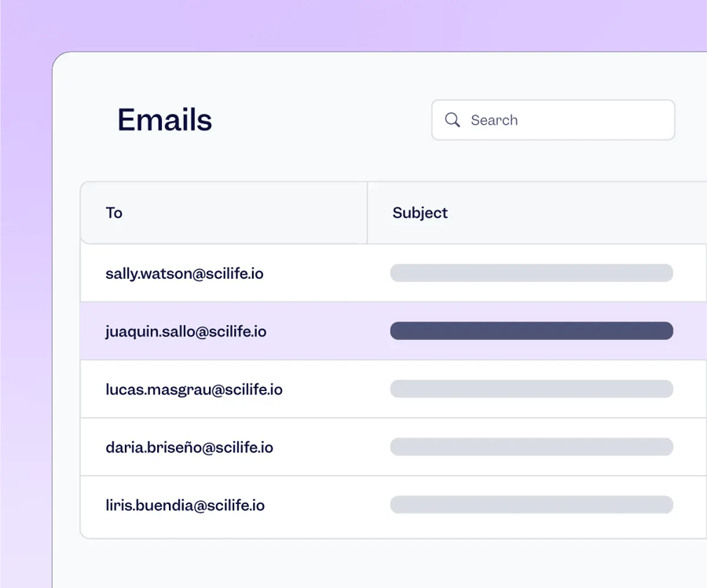
Task: Select the juaquin.sallo@scilife.io email address
Action: coord(186,331)
